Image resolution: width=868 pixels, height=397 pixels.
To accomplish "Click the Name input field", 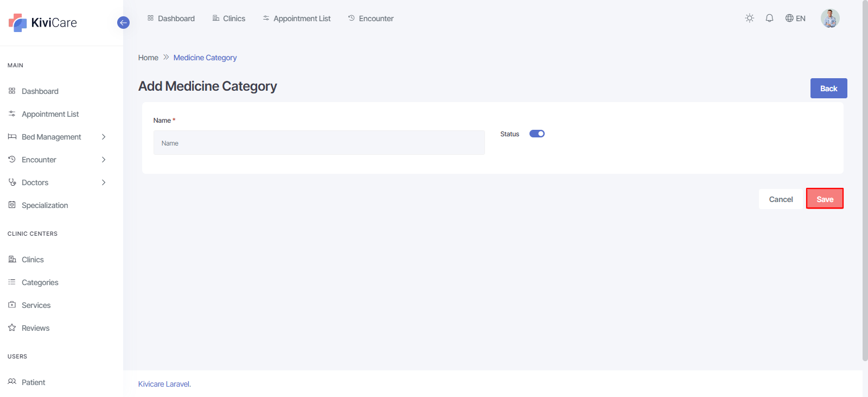I will tap(319, 143).
